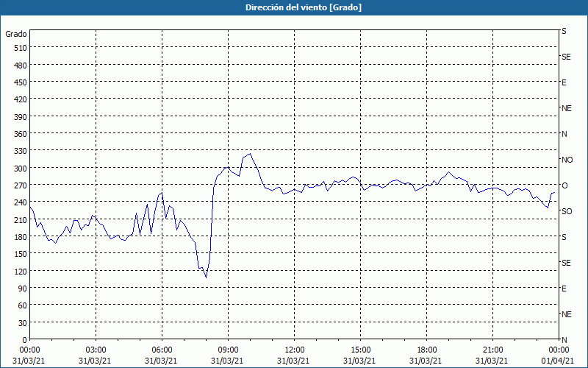Screen dimensions: 588x368
Task: Click the 0 value on the y-axis
Action: [x=25, y=340]
